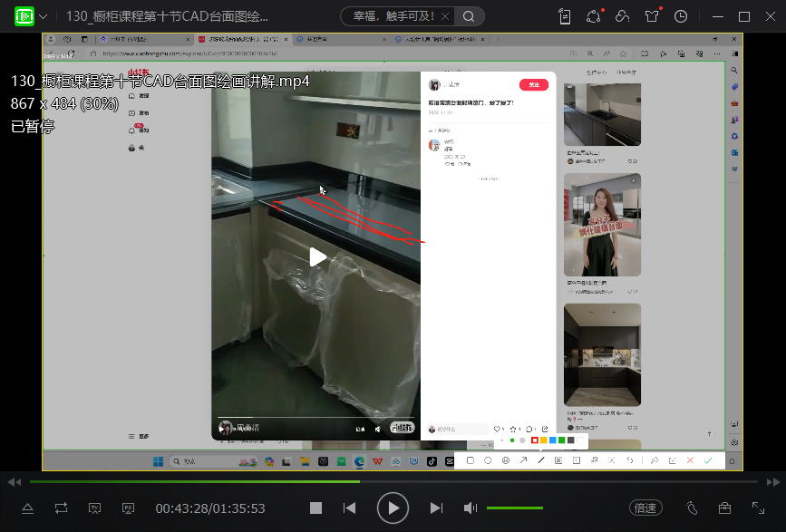This screenshot has width=786, height=532.
Task: Expand the app logo dropdown menu
Action: pos(44,16)
